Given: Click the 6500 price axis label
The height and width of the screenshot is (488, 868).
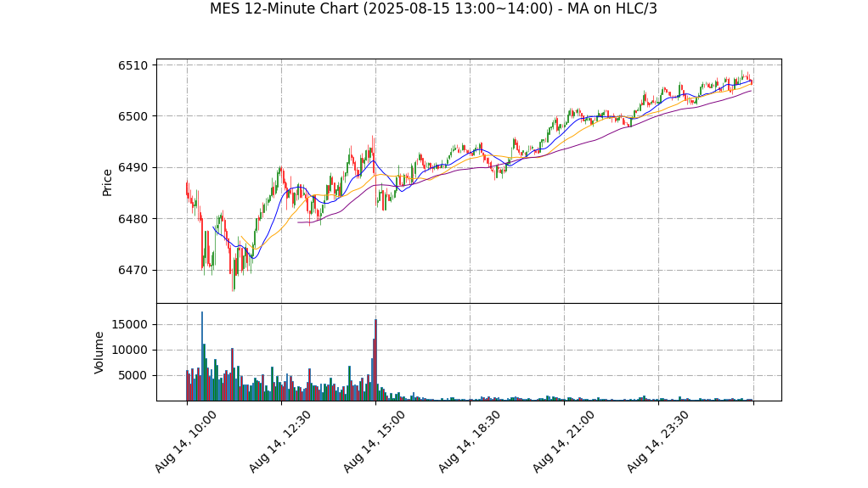Looking at the screenshot, I should tap(132, 116).
